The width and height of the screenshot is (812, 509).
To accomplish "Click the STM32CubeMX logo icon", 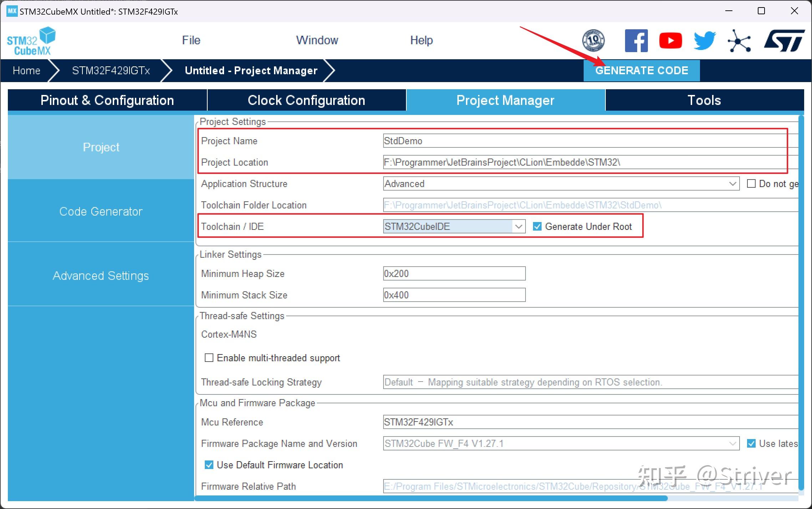I will pos(31,41).
